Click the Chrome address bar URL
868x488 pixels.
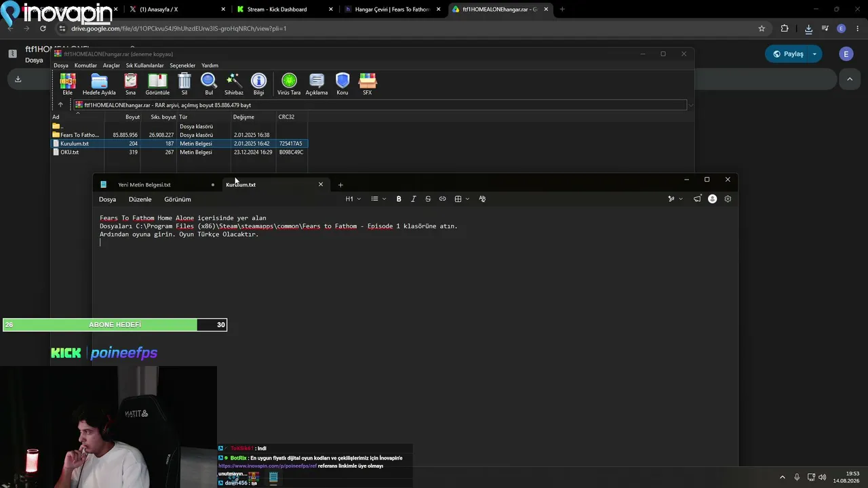tap(179, 28)
